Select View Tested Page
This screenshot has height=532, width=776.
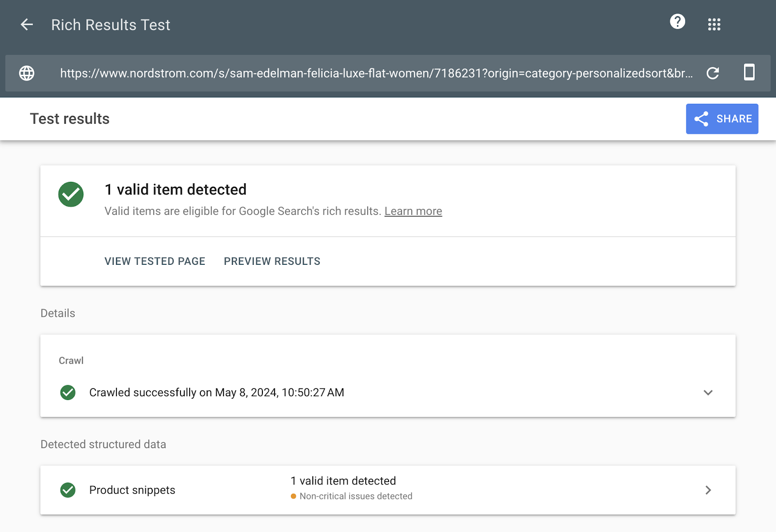[x=155, y=261]
